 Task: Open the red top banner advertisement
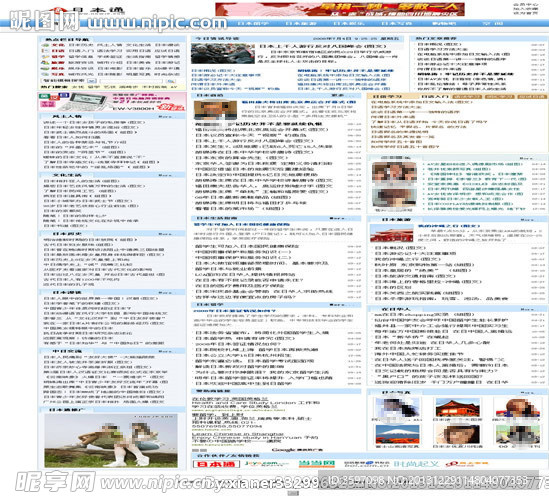click(x=340, y=9)
